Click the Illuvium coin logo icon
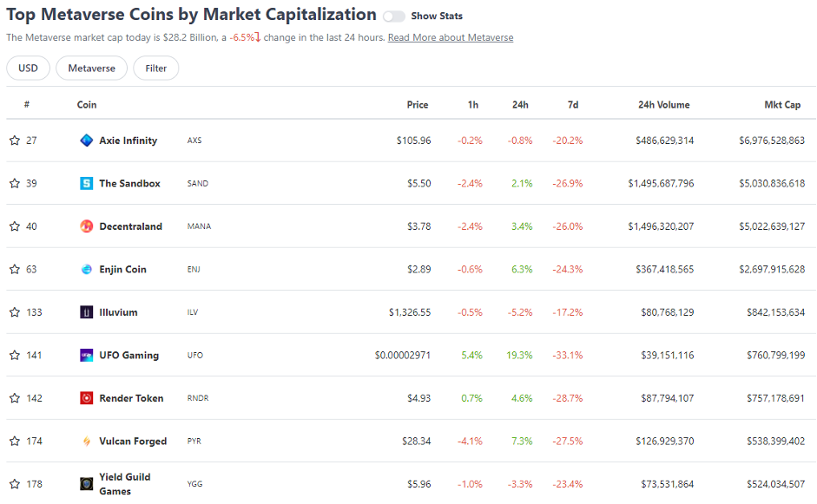The width and height of the screenshot is (817, 504). 86,312
